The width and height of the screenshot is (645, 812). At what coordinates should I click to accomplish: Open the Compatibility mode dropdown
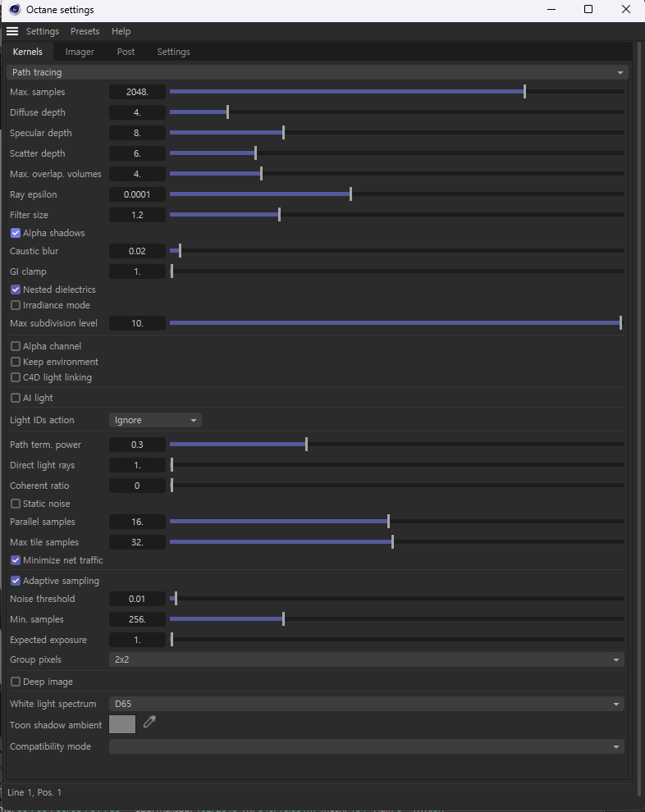point(366,746)
